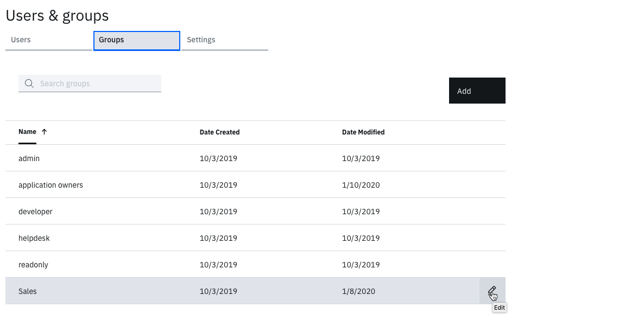Image resolution: width=644 pixels, height=314 pixels.
Task: Click Date Created value in admin row
Action: (x=218, y=158)
